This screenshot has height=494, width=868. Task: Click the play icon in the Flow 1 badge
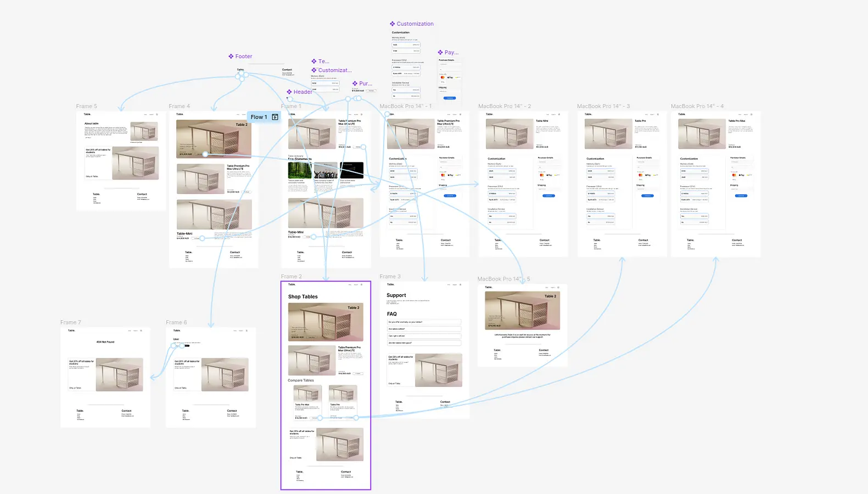[275, 117]
